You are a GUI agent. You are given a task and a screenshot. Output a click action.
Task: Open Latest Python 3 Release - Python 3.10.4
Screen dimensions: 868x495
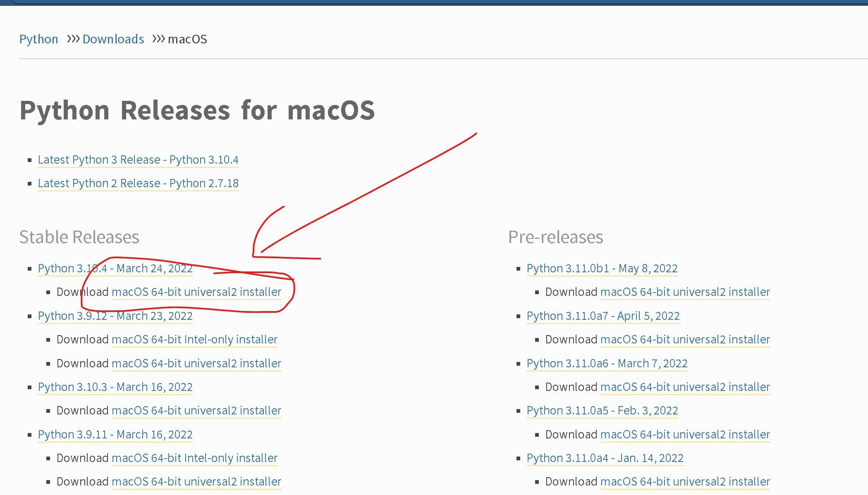(x=138, y=160)
